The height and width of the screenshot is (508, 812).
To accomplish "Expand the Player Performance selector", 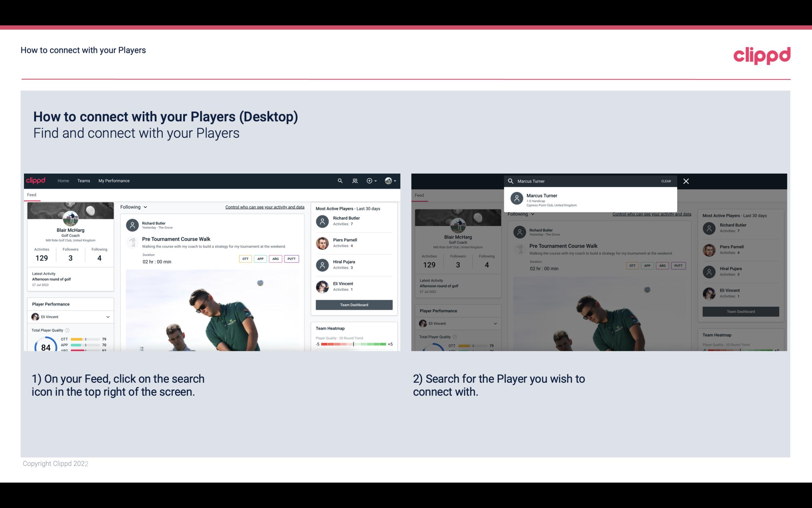I will pos(108,317).
